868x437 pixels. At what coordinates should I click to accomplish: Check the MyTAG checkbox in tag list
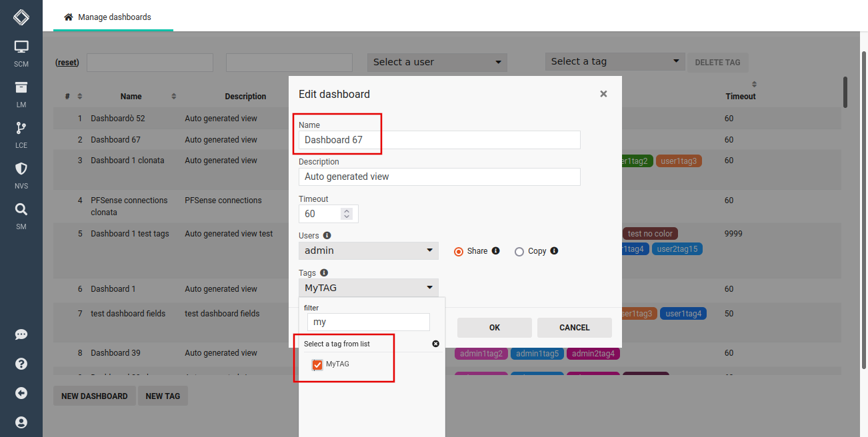(x=317, y=364)
